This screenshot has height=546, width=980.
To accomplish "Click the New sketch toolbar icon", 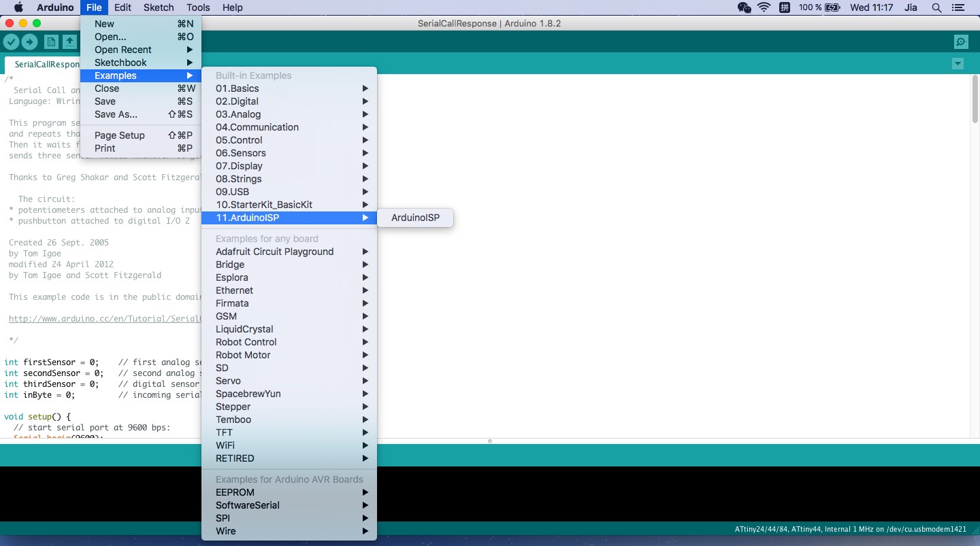I will (x=51, y=42).
